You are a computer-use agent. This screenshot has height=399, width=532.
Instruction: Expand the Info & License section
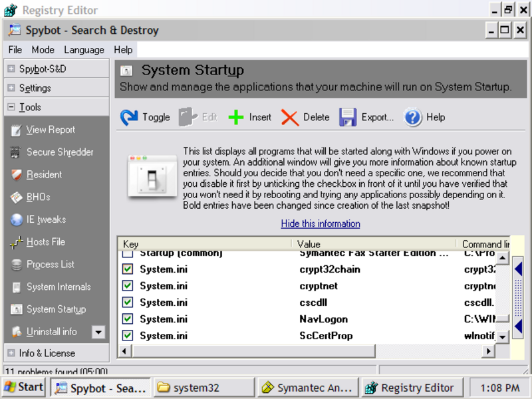click(x=11, y=353)
